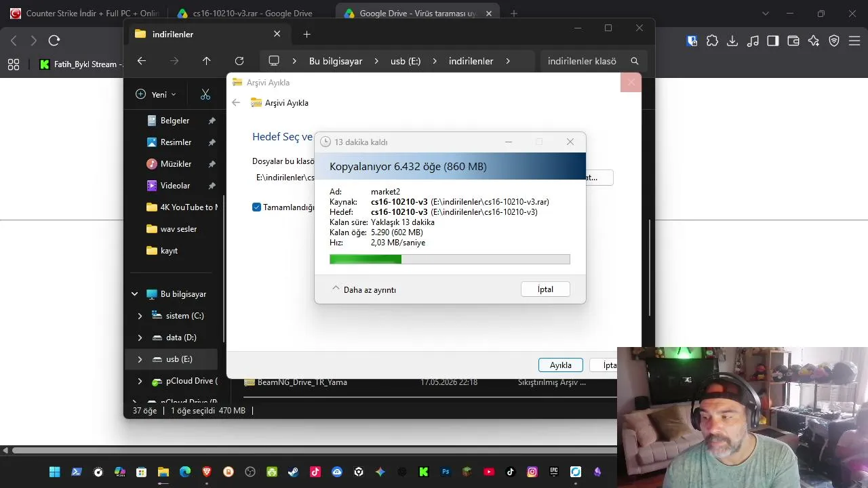
Task: Open Müzikler in the Explorer sidebar
Action: (x=174, y=164)
